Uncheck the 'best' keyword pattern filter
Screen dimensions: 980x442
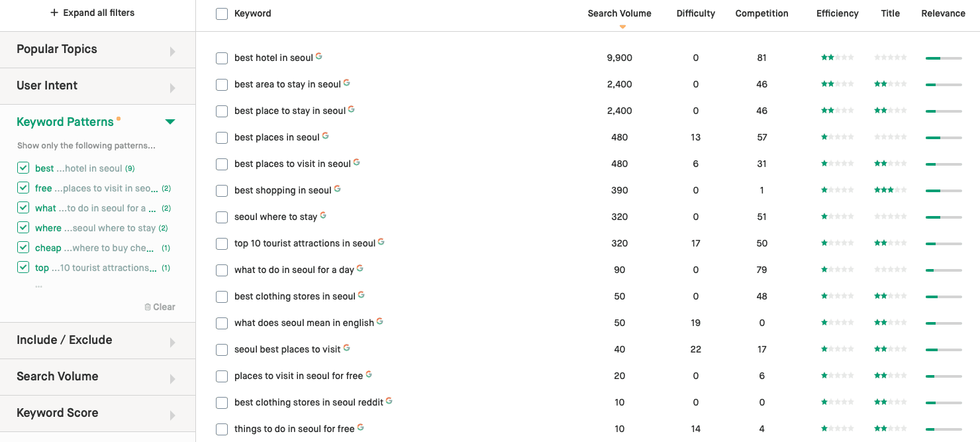tap(23, 168)
